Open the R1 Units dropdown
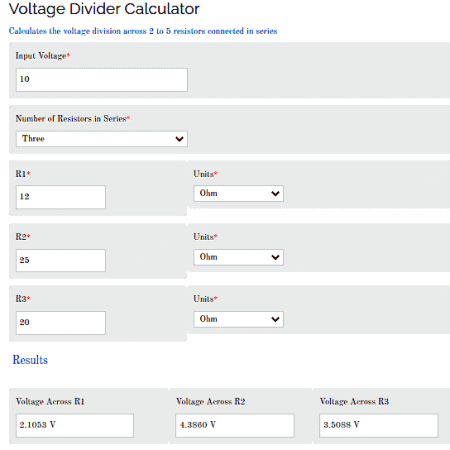This screenshot has height=450, width=450. 238,193
